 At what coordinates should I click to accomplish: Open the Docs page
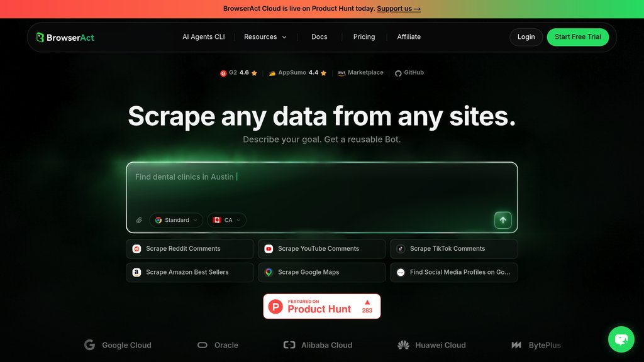pyautogui.click(x=319, y=37)
